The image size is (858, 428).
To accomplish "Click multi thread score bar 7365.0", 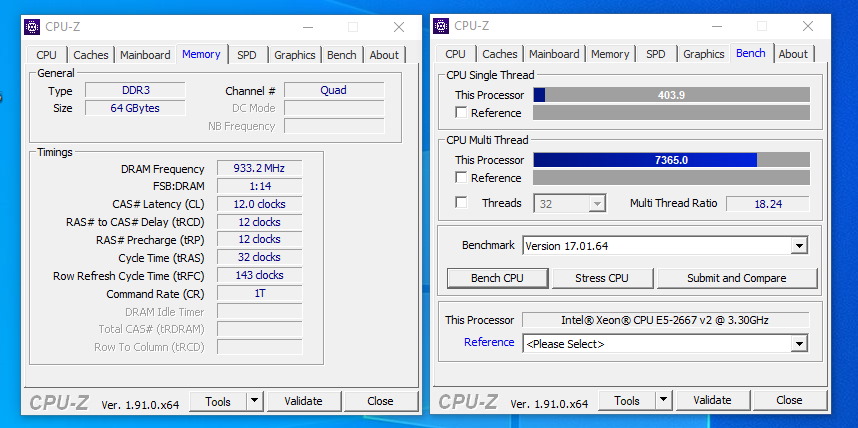I will point(671,160).
